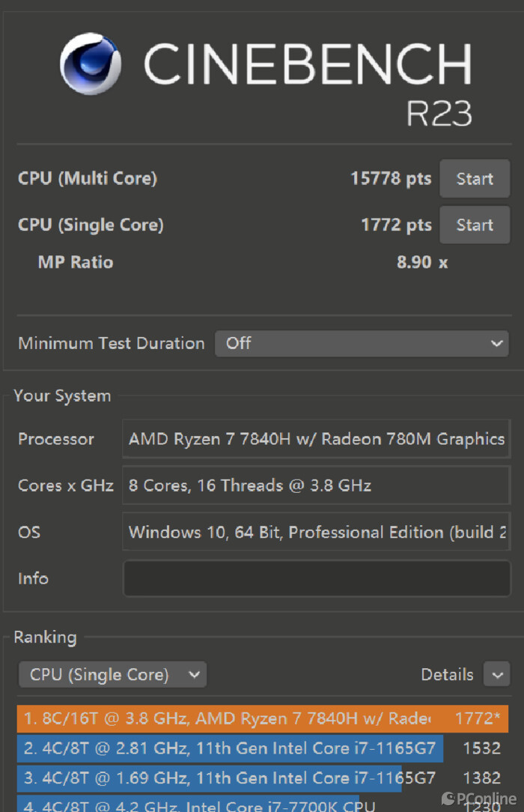Screen dimensions: 524x812
Task: Click the MP Ratio value 8.90 x
Action: pyautogui.click(x=422, y=262)
